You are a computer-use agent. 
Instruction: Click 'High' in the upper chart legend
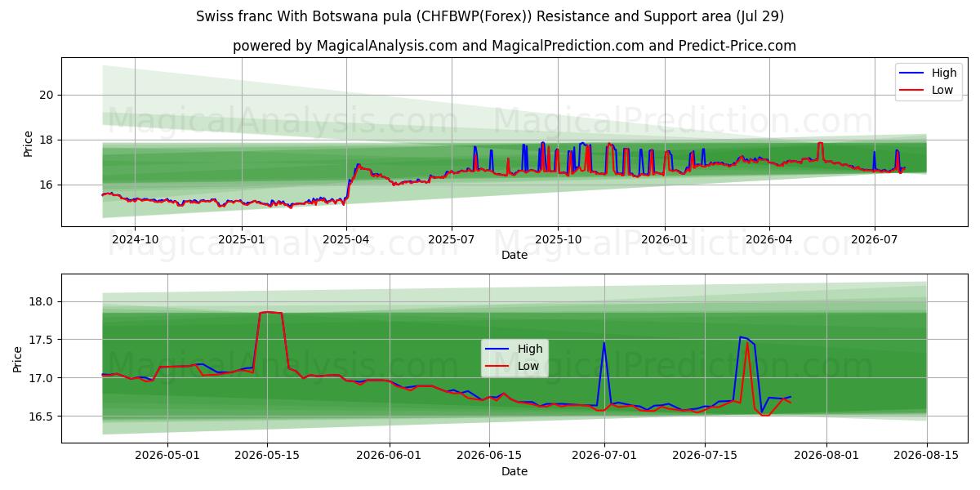(x=944, y=73)
